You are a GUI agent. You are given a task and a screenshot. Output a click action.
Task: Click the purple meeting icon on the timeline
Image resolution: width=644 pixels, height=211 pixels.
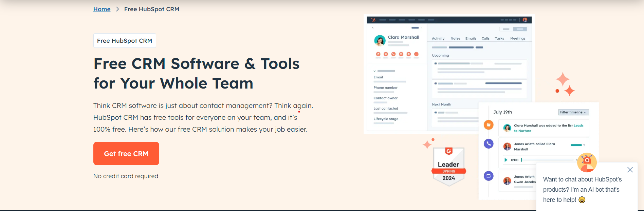click(489, 176)
